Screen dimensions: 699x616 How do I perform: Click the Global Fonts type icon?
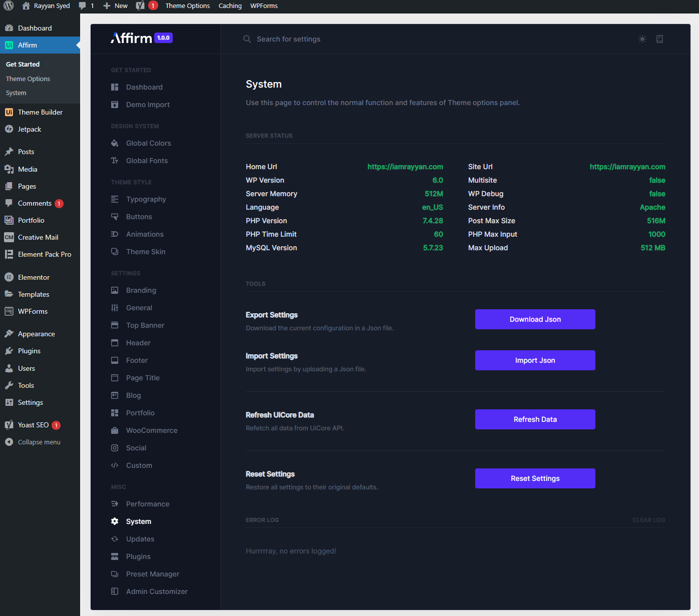coord(115,161)
